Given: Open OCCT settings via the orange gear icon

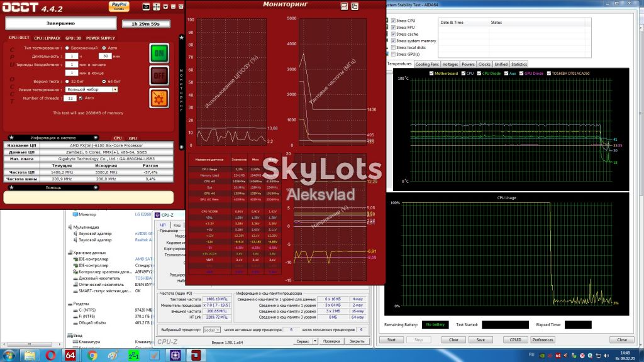Looking at the screenshot, I should [x=159, y=99].
